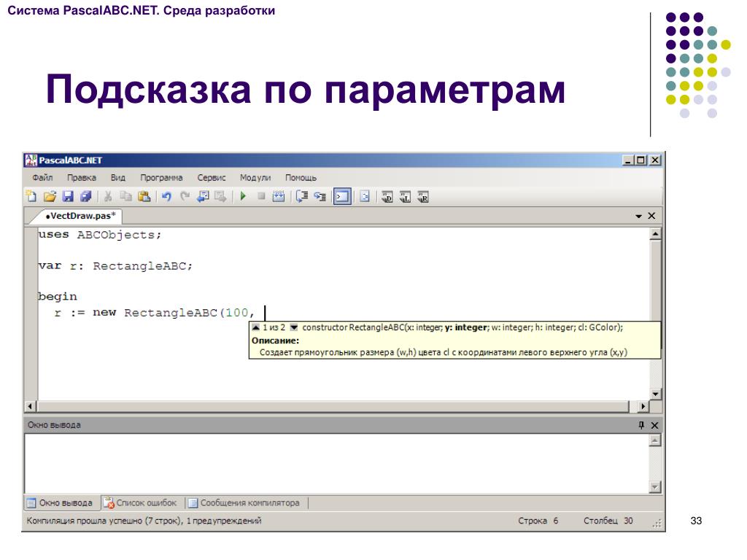Click the value 100 in code
Image resolution: width=747 pixels, height=560 pixels.
[x=237, y=313]
